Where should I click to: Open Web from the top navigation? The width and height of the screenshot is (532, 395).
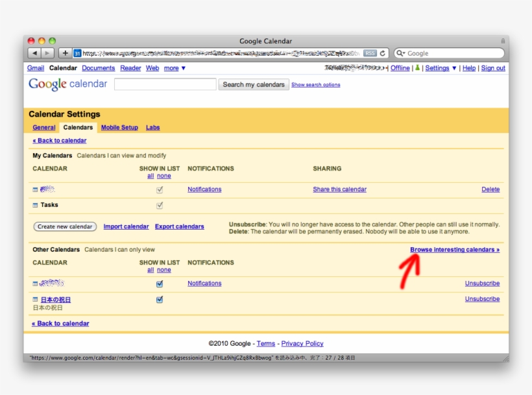click(x=152, y=68)
